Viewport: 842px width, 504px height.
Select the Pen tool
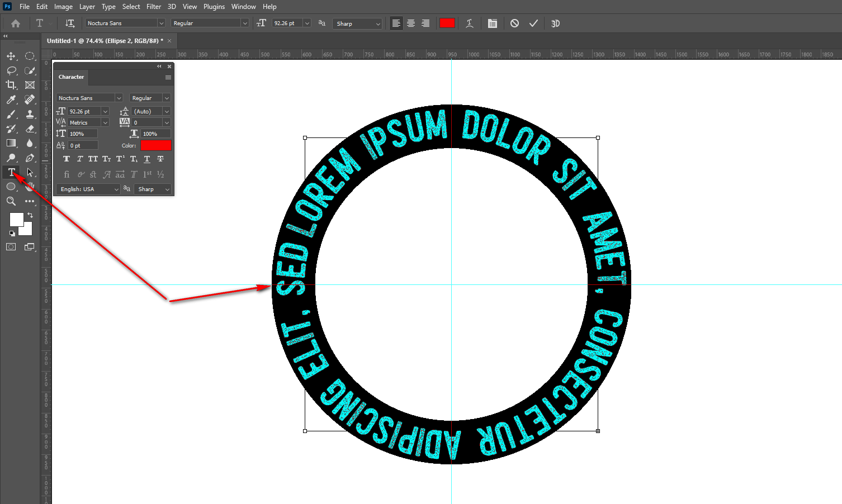pos(30,158)
